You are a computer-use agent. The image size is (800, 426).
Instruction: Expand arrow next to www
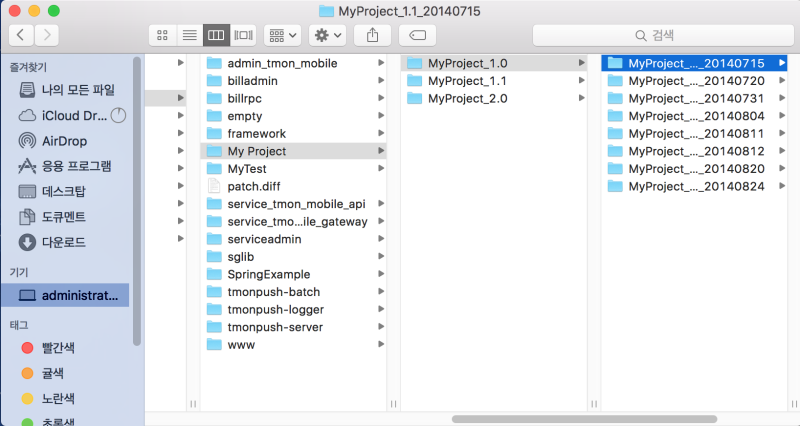click(381, 344)
